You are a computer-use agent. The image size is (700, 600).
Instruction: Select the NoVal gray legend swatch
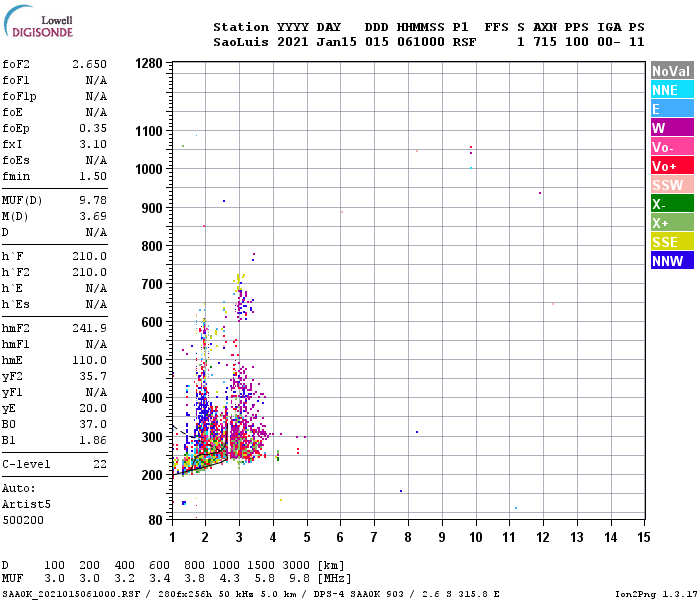click(672, 71)
